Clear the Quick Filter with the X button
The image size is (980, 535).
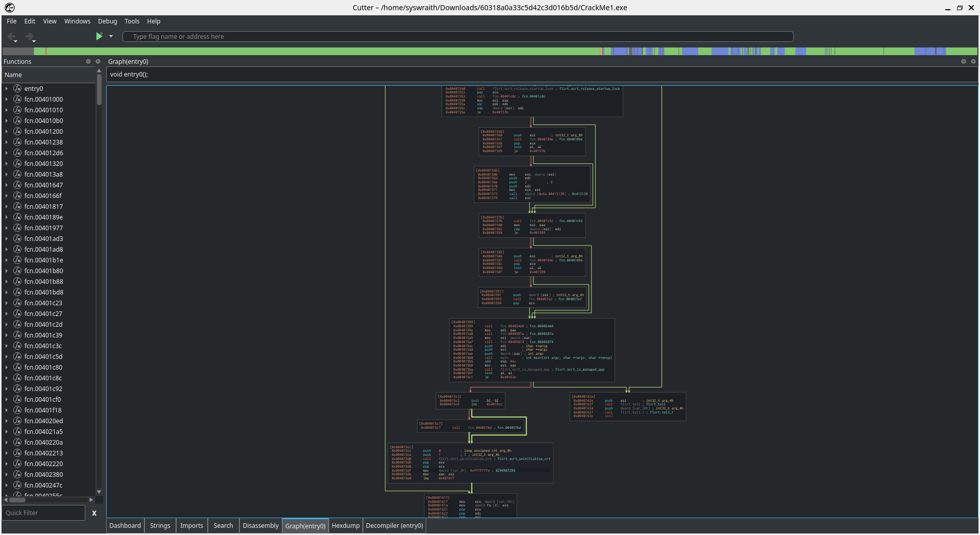coord(94,513)
